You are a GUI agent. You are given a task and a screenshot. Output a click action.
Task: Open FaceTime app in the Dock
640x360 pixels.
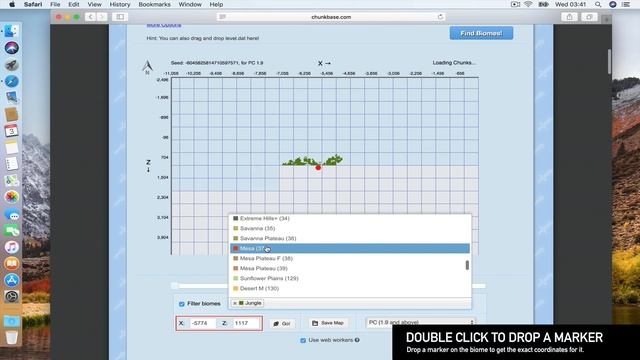[11, 230]
